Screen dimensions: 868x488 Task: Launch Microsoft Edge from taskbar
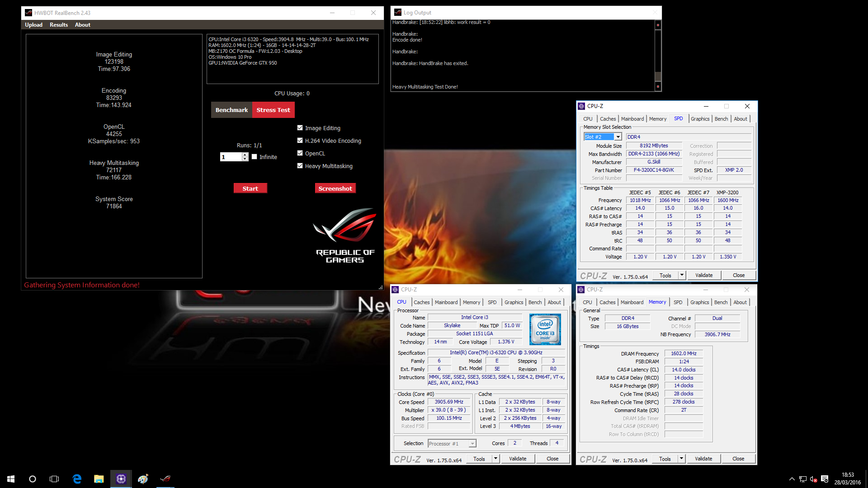(77, 479)
